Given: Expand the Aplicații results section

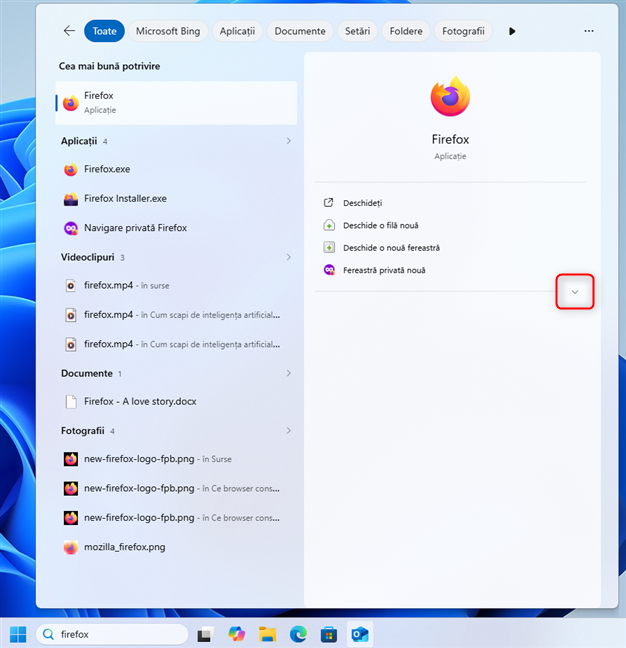Looking at the screenshot, I should [288, 141].
